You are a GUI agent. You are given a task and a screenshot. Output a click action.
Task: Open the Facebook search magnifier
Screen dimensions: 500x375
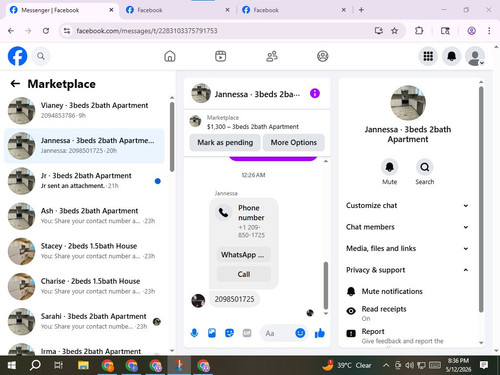pos(41,56)
